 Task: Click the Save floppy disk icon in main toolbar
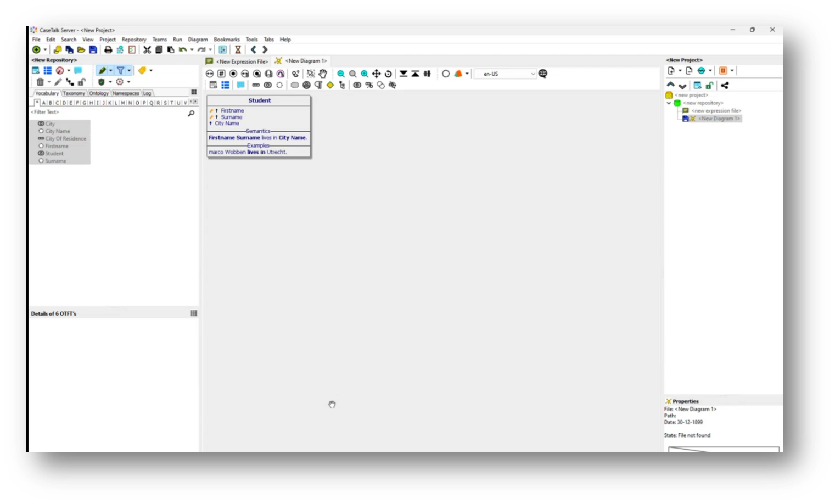93,49
